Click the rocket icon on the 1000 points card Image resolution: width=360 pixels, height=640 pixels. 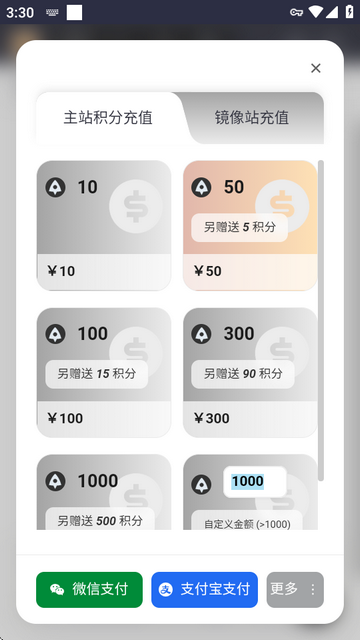tap(56, 481)
